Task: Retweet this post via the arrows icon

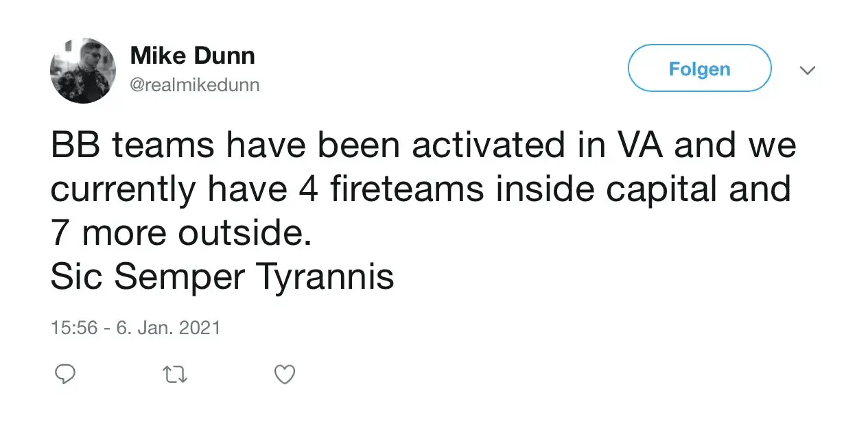Action: click(174, 374)
